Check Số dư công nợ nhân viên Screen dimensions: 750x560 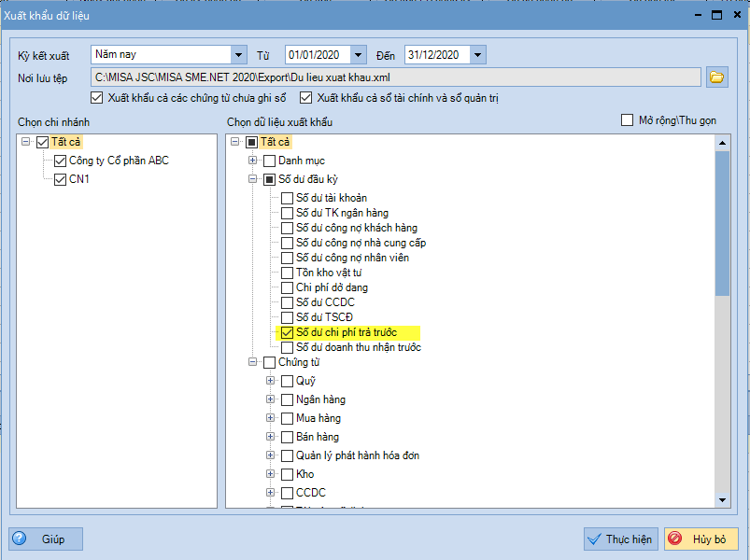pyautogui.click(x=287, y=258)
